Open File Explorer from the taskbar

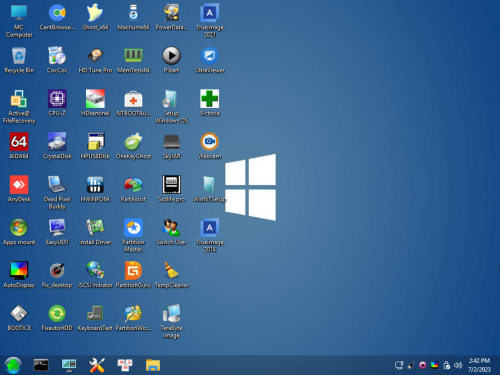coord(153,365)
